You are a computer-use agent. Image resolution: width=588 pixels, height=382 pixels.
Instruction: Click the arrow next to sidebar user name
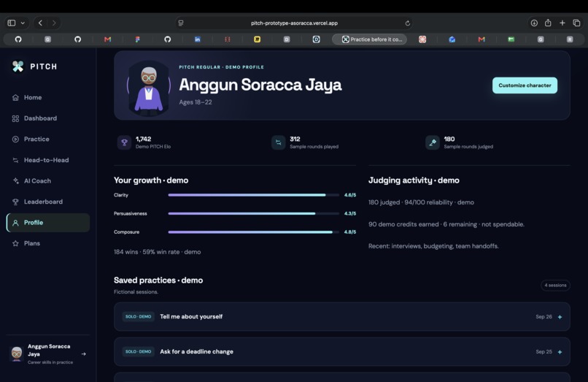84,354
